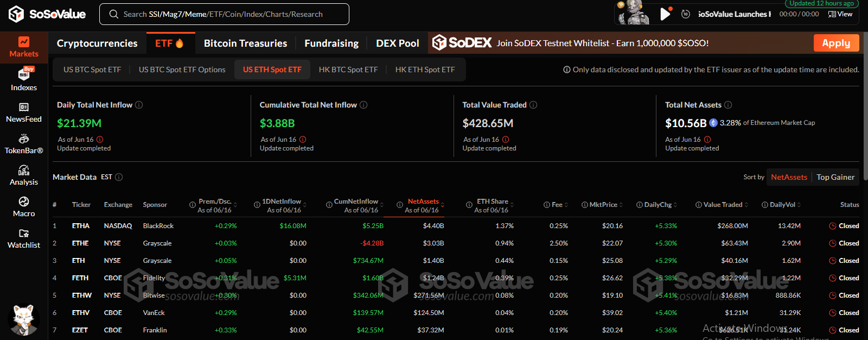Click the info icon beside the MktPrice header

point(585,205)
